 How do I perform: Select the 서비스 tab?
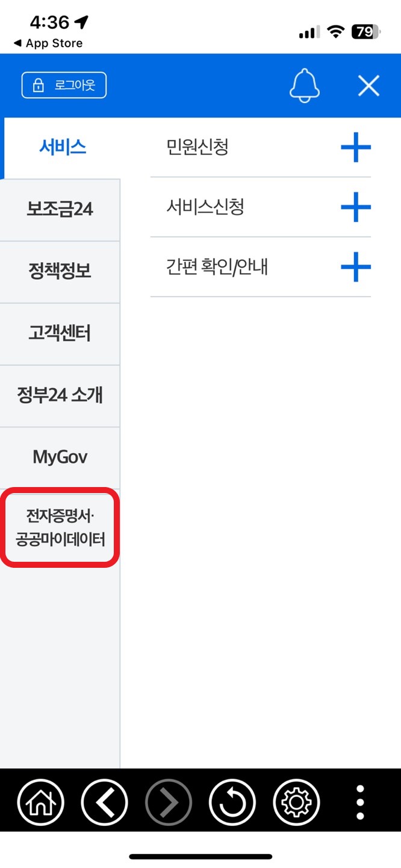tap(62, 148)
